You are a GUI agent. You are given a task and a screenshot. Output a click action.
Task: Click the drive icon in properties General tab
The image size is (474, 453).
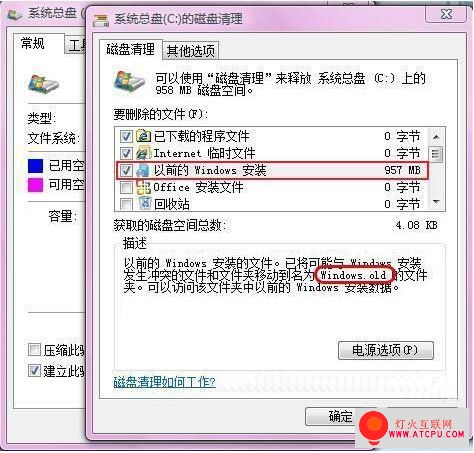tap(43, 83)
